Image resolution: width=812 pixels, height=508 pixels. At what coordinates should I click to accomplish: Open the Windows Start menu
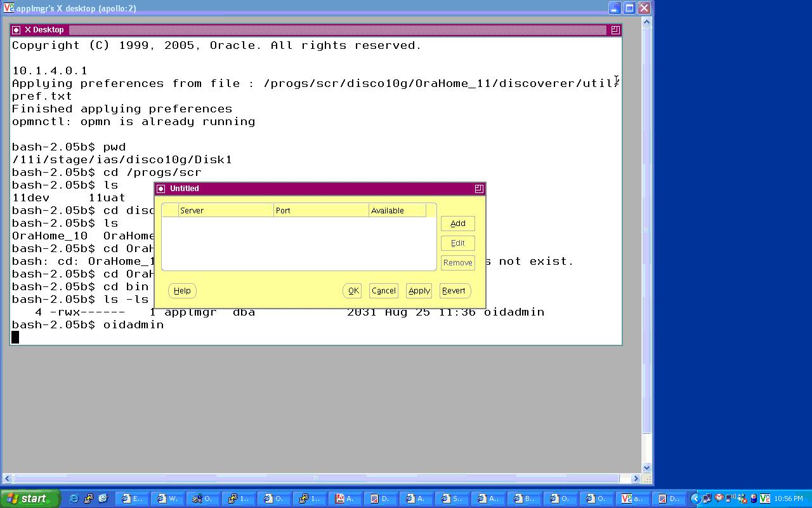click(30, 498)
